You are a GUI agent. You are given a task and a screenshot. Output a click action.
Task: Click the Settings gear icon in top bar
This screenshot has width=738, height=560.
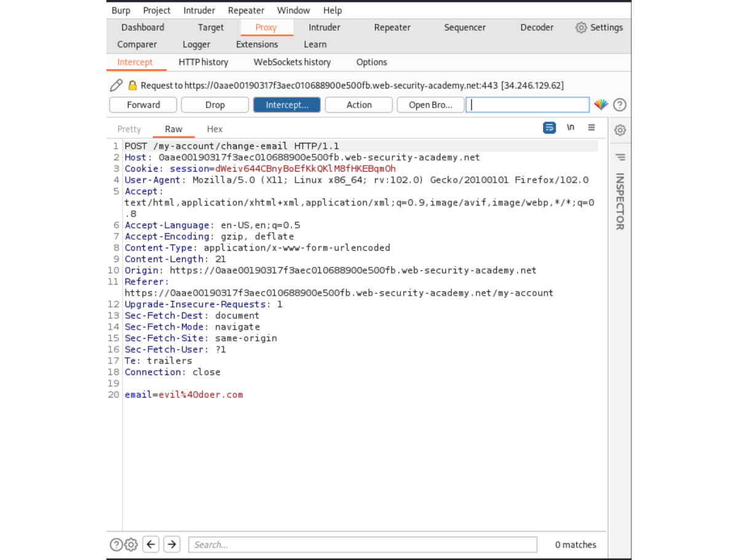pyautogui.click(x=581, y=28)
